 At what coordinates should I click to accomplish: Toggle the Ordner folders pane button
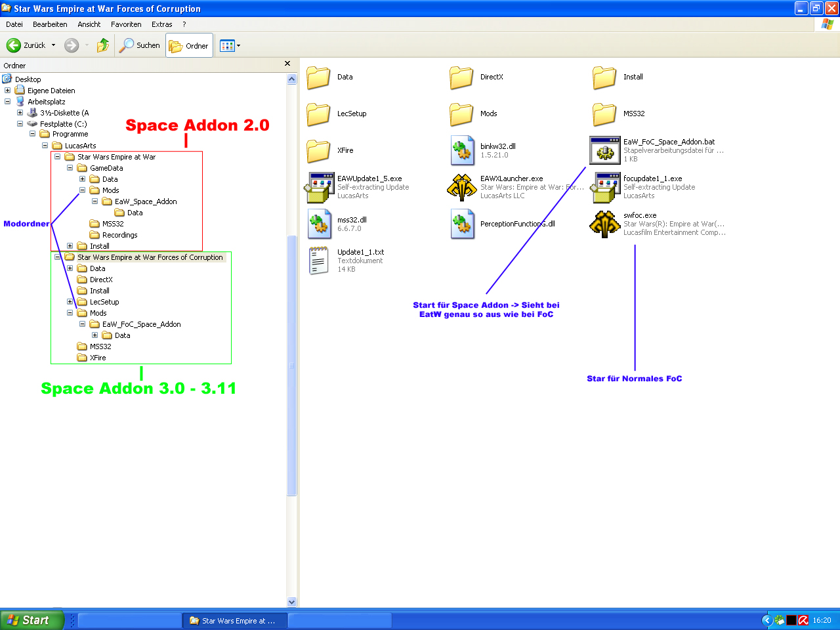coord(189,45)
